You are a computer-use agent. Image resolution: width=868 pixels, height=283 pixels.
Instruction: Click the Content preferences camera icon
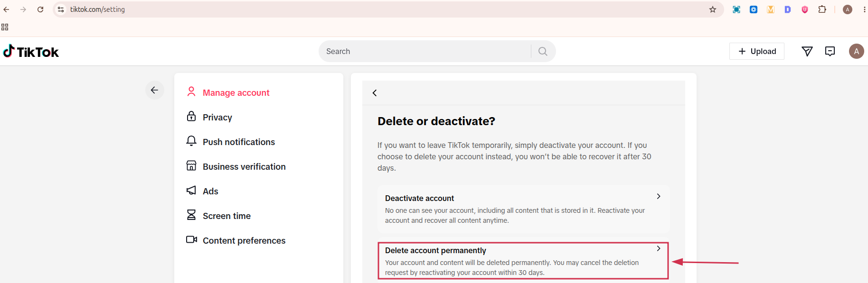click(x=192, y=239)
